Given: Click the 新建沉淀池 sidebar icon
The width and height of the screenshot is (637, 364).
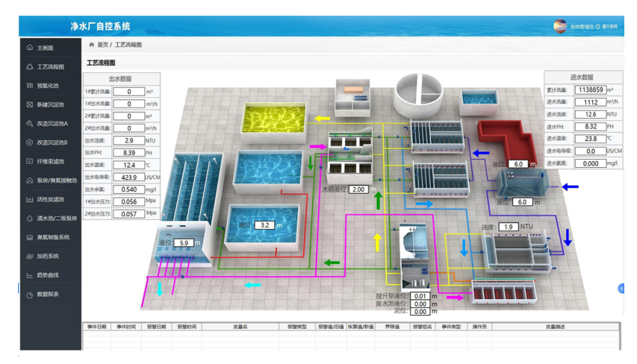Looking at the screenshot, I should click(x=30, y=104).
